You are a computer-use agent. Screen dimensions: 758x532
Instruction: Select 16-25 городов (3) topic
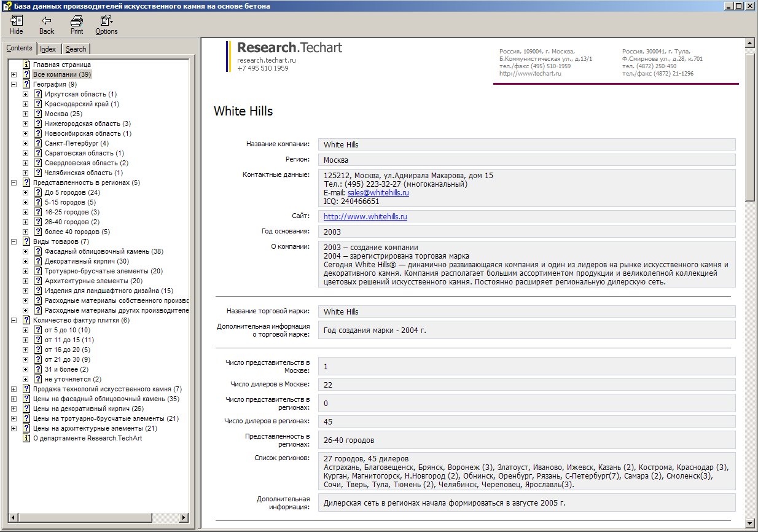pos(72,212)
